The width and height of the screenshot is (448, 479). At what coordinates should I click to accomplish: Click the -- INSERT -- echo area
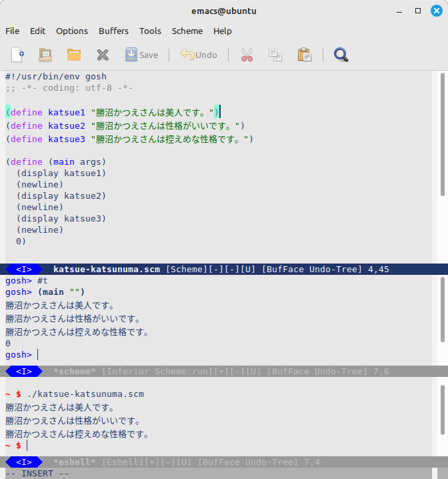coord(37,474)
